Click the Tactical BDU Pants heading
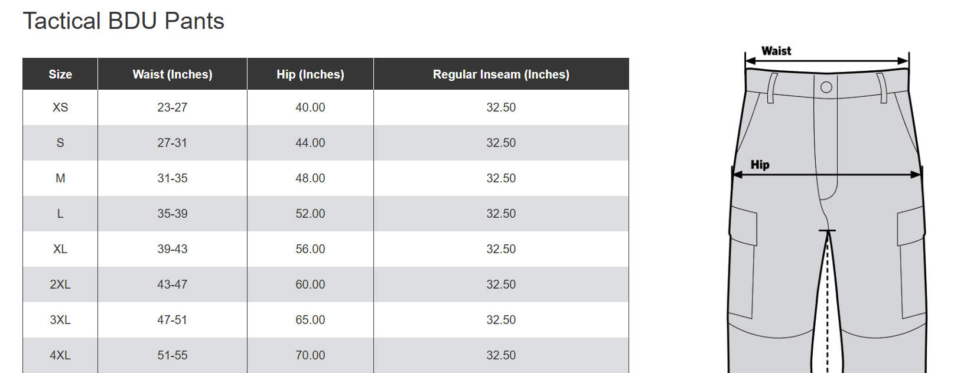Viewport: 980px width, 373px height. click(x=123, y=21)
